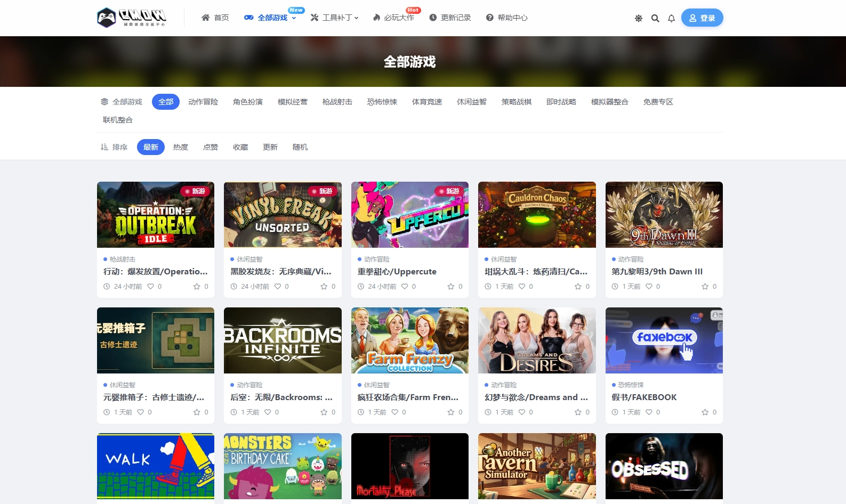
Task: Sort games by 热度
Action: click(181, 147)
